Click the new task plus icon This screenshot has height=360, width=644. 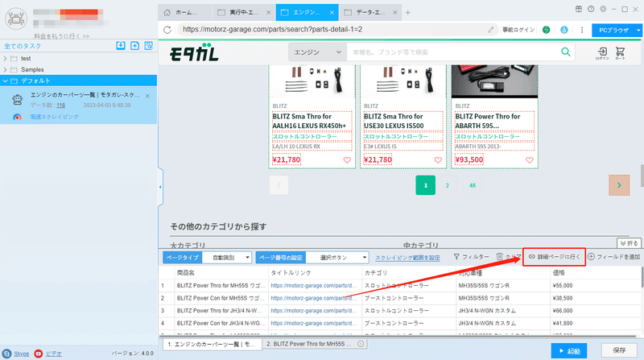click(x=134, y=46)
